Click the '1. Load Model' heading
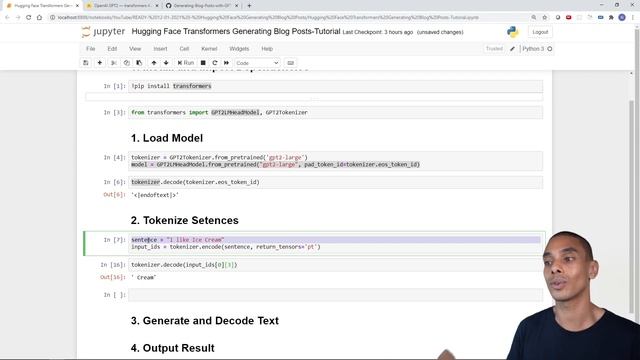 coord(167,138)
